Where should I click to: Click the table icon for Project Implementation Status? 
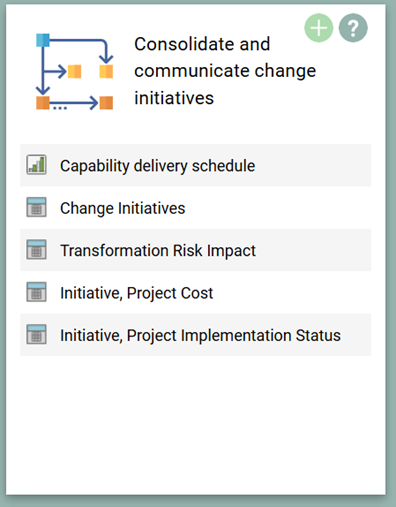click(x=36, y=334)
